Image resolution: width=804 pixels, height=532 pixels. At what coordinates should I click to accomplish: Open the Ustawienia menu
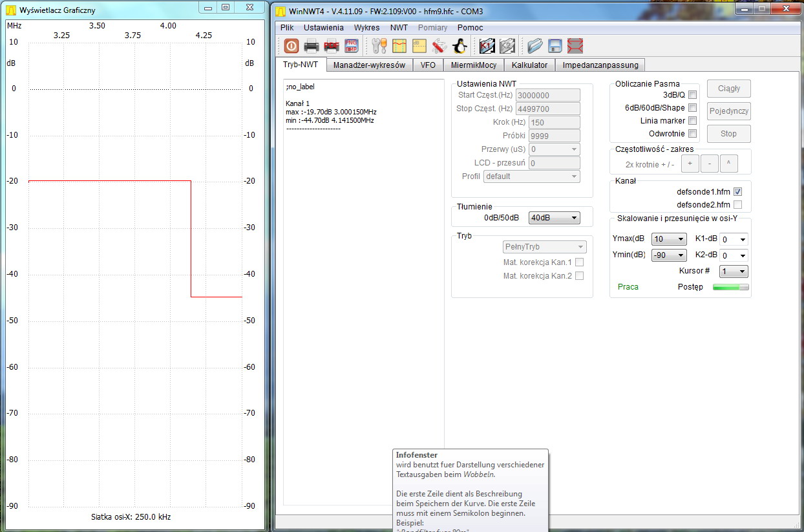point(323,28)
